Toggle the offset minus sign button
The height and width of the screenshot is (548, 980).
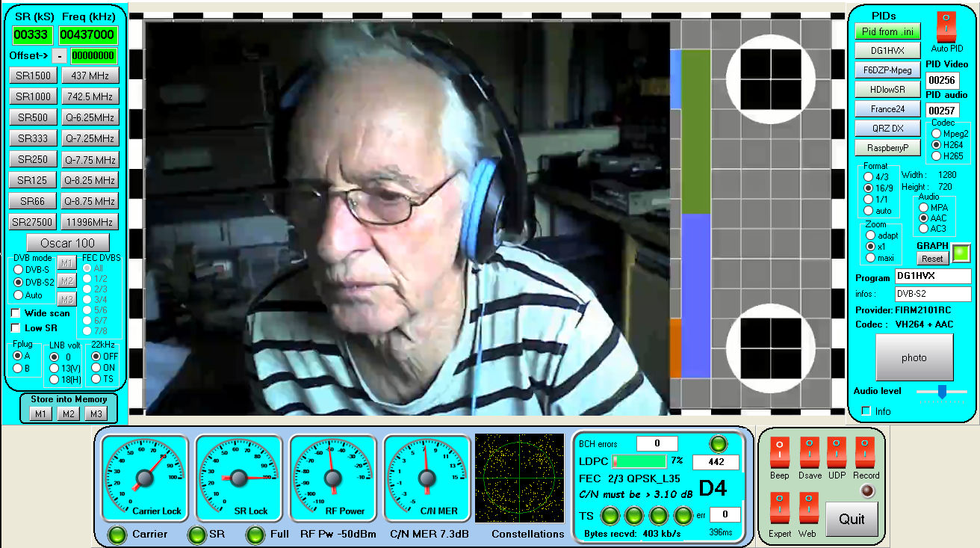[x=59, y=56]
